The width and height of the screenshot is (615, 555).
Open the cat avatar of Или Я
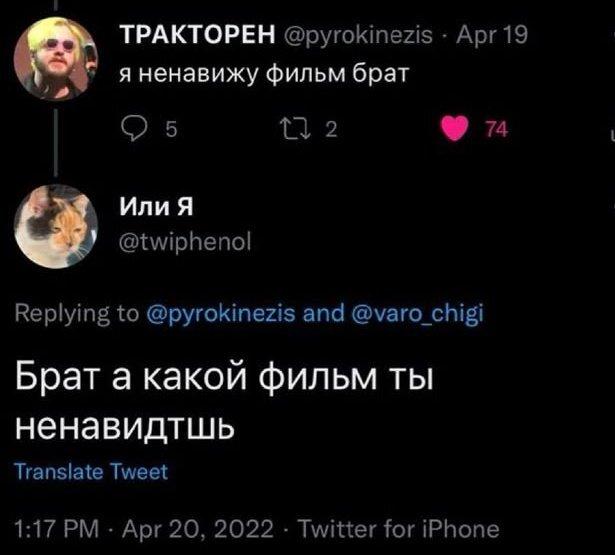click(55, 225)
